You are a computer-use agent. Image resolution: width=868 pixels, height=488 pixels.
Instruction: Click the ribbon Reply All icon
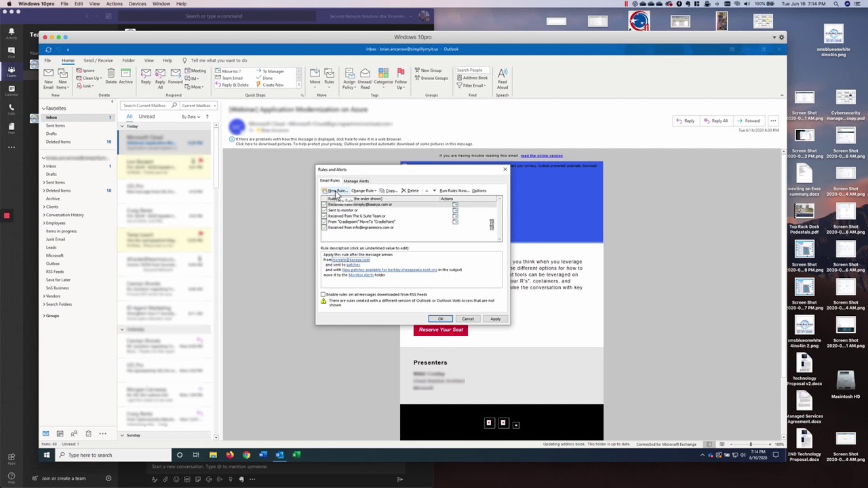pos(160,79)
